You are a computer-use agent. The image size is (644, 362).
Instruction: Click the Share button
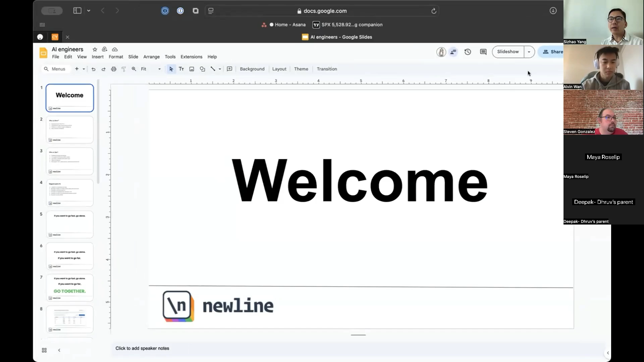coord(554,52)
